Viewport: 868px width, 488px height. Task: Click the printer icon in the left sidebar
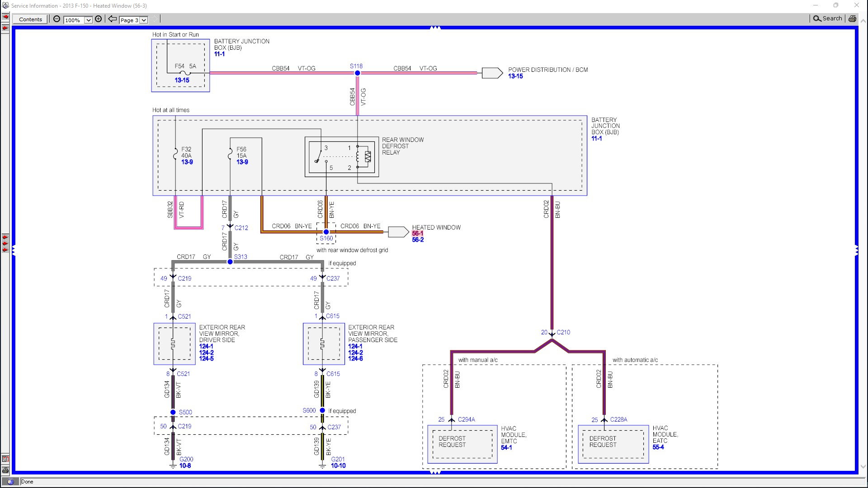coord(5,470)
